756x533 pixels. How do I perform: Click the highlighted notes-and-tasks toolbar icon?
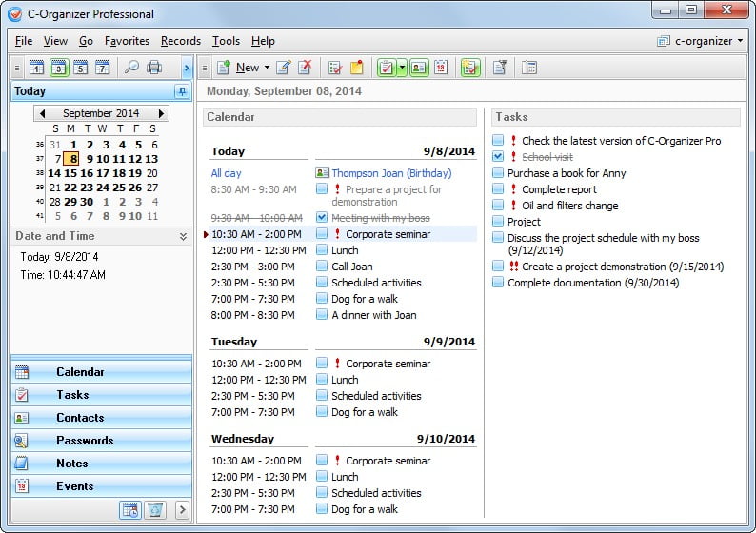[x=470, y=68]
